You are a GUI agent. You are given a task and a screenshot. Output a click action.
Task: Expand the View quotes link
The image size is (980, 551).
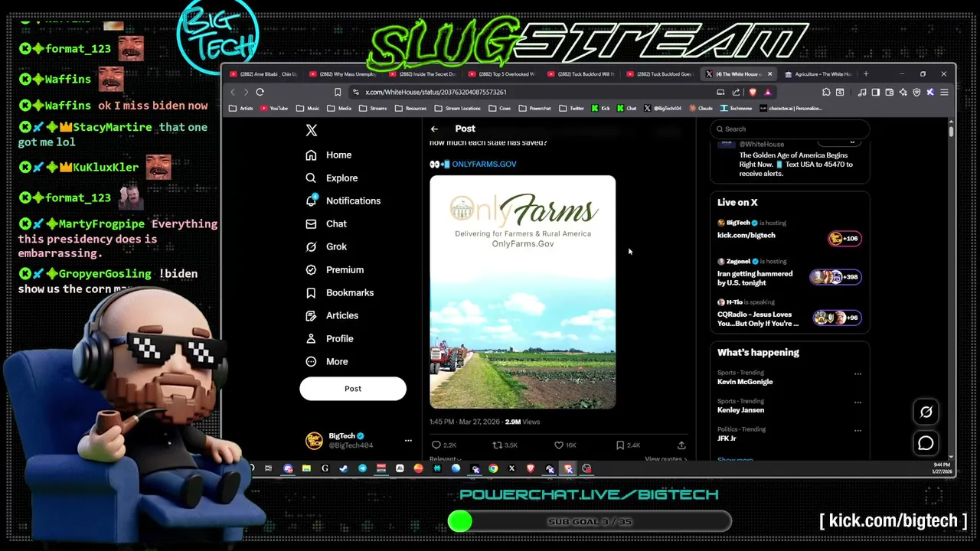(665, 459)
